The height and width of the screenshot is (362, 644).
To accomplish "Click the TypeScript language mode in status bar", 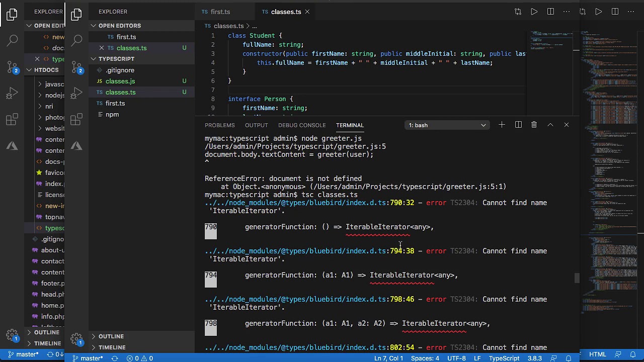I will [504, 358].
